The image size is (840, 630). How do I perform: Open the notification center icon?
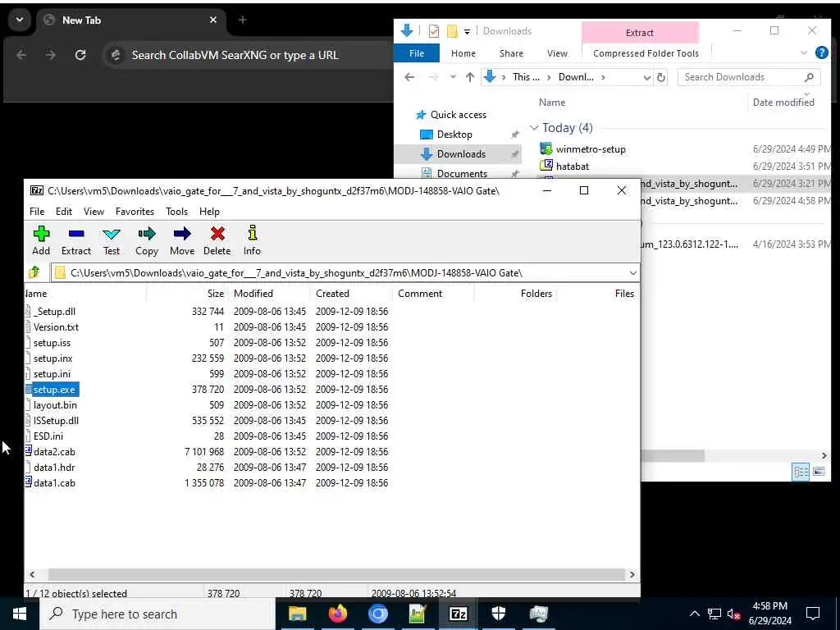coord(813,614)
